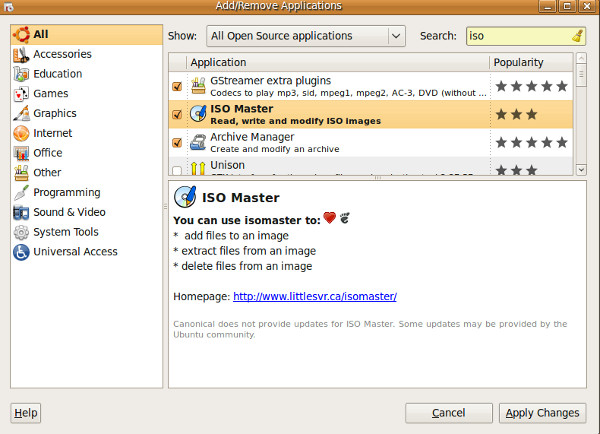
Task: Click the Other category icon
Action: (x=21, y=173)
